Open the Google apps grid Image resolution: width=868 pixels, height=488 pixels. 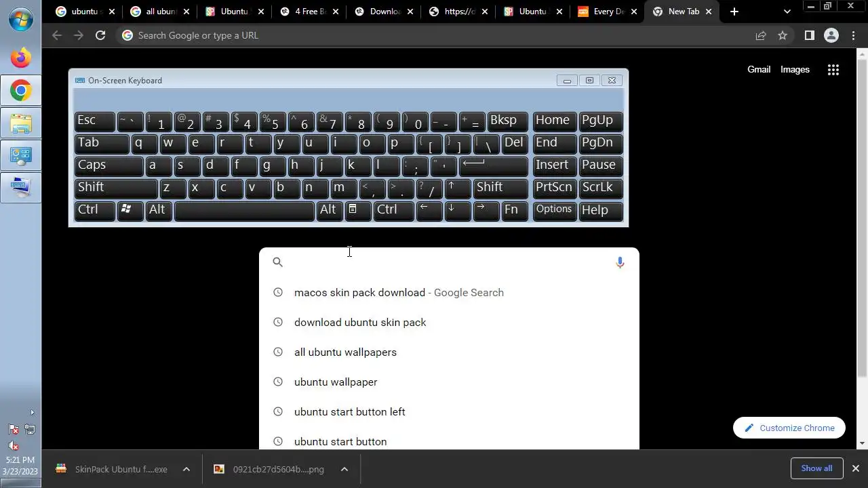pyautogui.click(x=833, y=70)
